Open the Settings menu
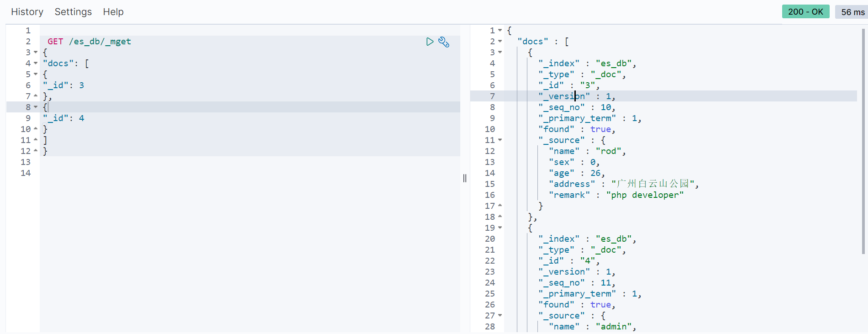This screenshot has height=334, width=868. (73, 12)
